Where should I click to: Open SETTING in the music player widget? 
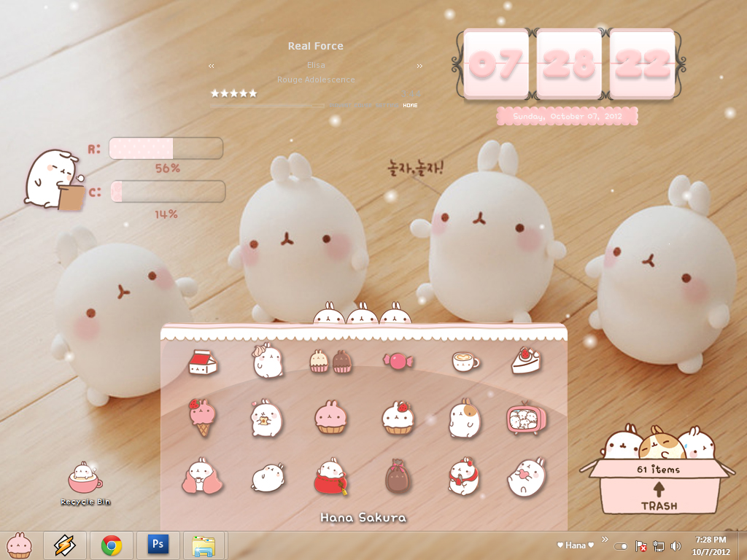click(x=386, y=106)
